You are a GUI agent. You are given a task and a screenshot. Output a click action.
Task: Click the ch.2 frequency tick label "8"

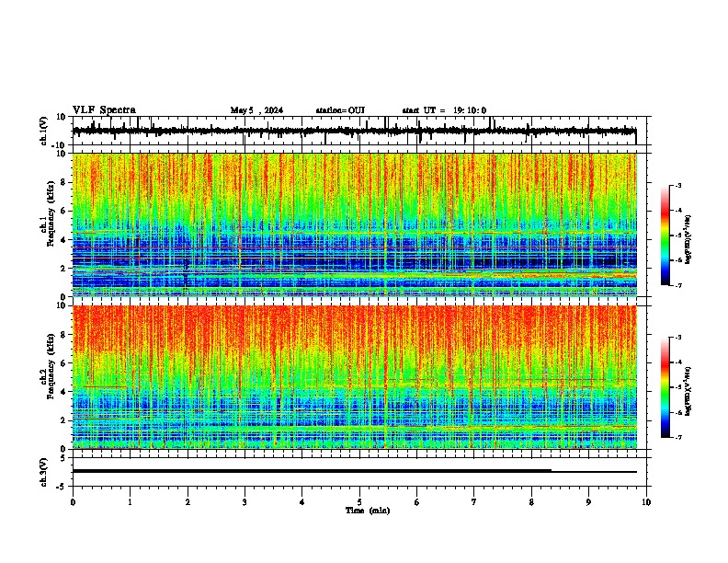[63, 335]
